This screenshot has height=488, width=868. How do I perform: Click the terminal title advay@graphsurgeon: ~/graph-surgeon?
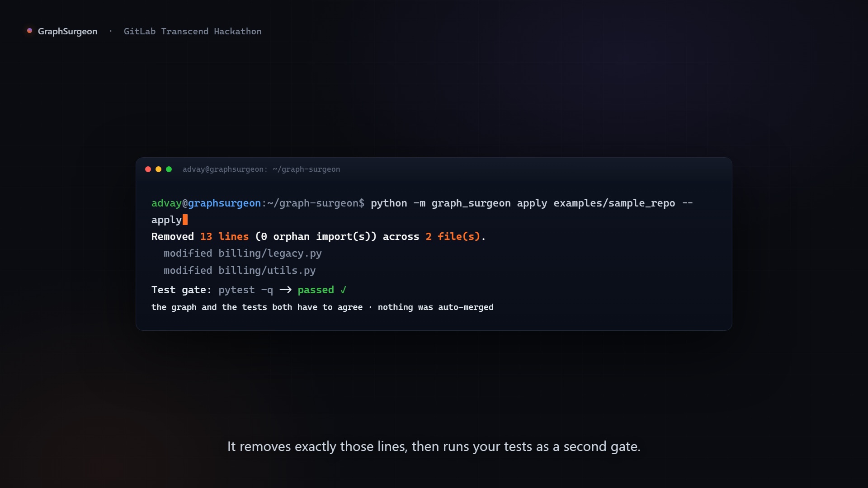[x=261, y=169]
